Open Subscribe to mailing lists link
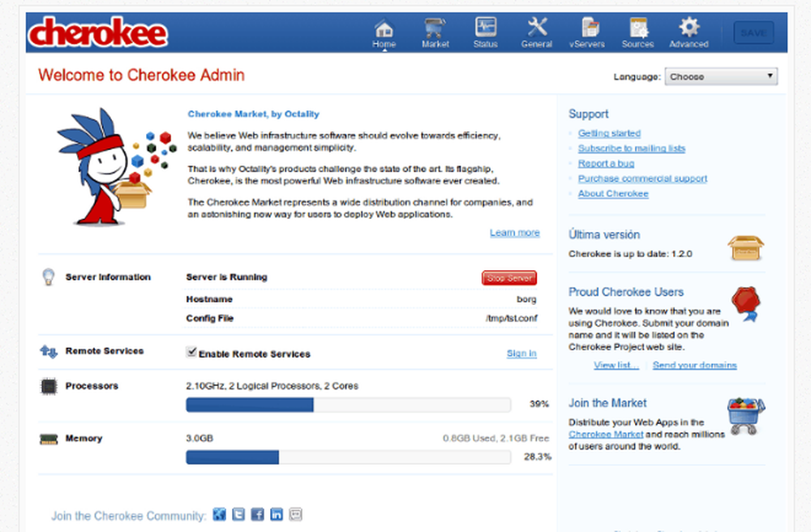This screenshot has height=532, width=811. tap(632, 148)
